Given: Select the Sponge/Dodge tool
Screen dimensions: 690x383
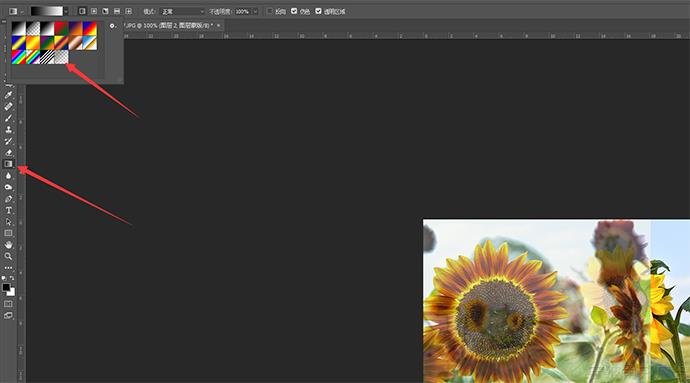Looking at the screenshot, I should coord(8,187).
